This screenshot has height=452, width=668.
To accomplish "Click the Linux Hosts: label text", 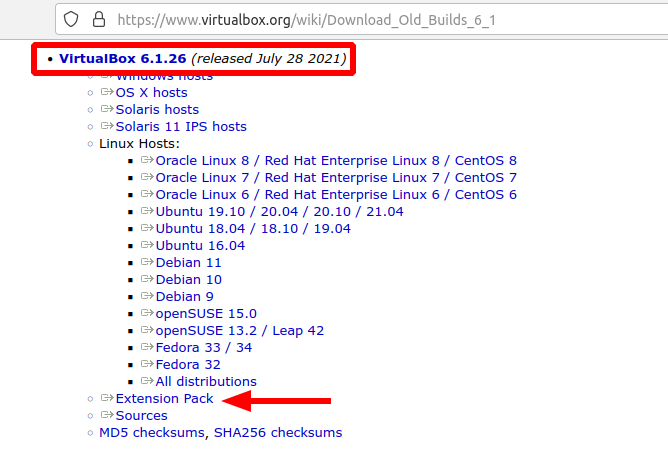I will pos(139,144).
